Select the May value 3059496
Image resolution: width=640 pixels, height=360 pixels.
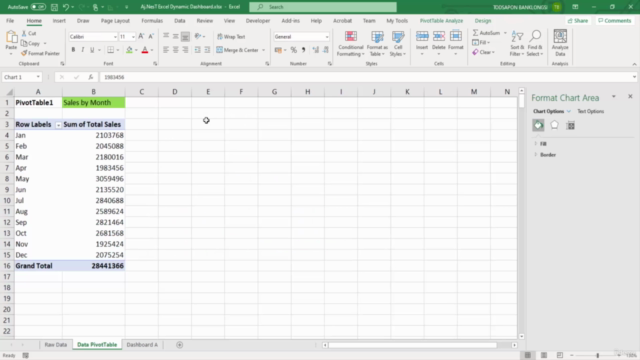(93, 179)
